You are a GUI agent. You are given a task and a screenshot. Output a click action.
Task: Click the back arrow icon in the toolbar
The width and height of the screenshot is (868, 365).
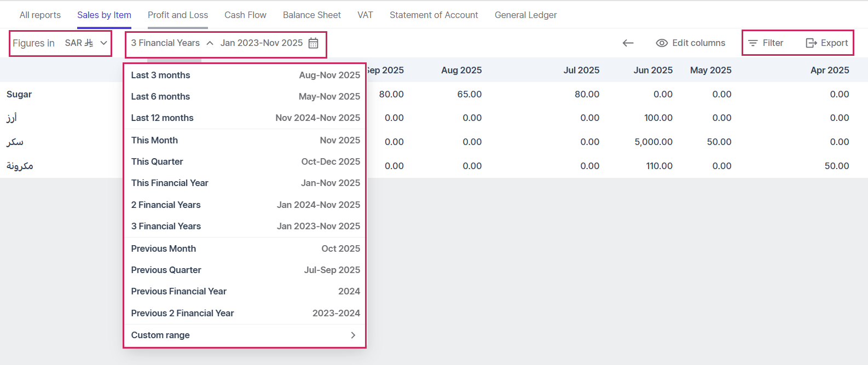coord(628,43)
